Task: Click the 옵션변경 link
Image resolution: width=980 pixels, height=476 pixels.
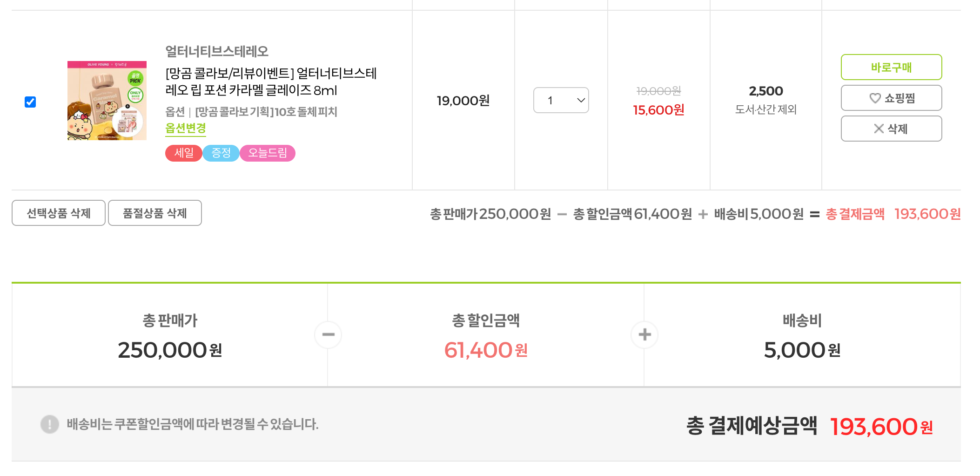Action: [186, 128]
